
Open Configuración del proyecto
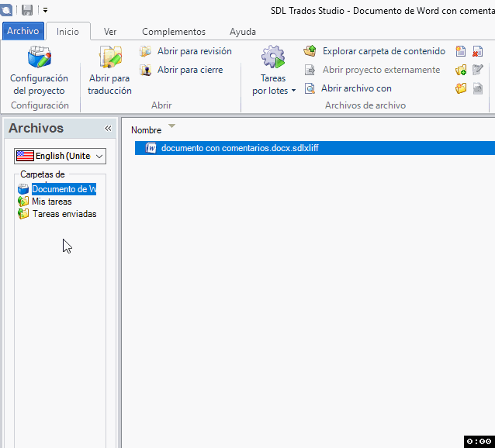(x=39, y=71)
